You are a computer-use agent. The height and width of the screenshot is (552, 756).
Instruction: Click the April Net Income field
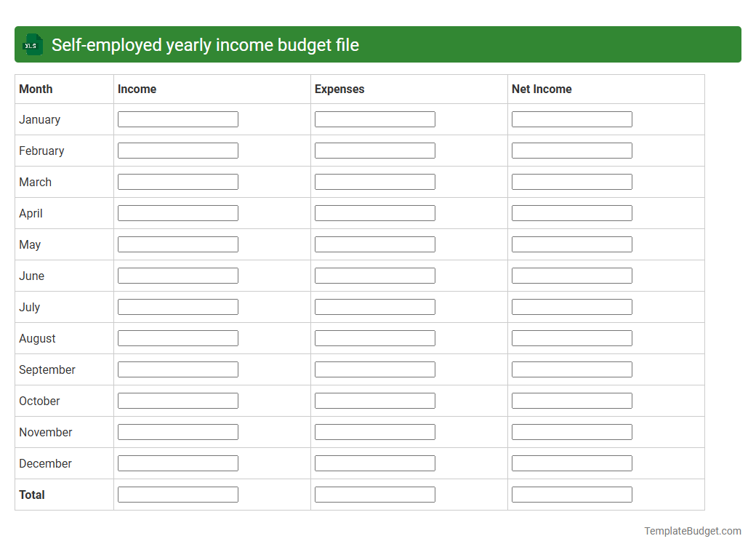pyautogui.click(x=572, y=212)
